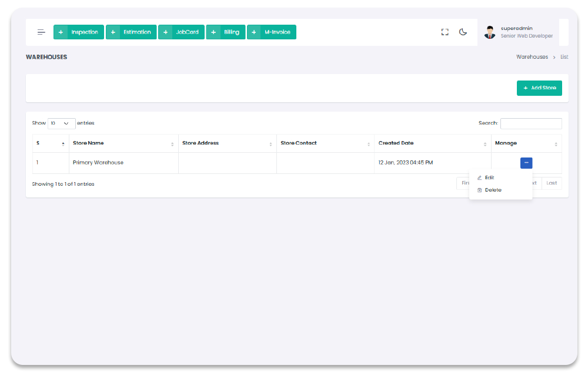588x372 pixels.
Task: Go to Last pagination page
Action: coord(552,183)
